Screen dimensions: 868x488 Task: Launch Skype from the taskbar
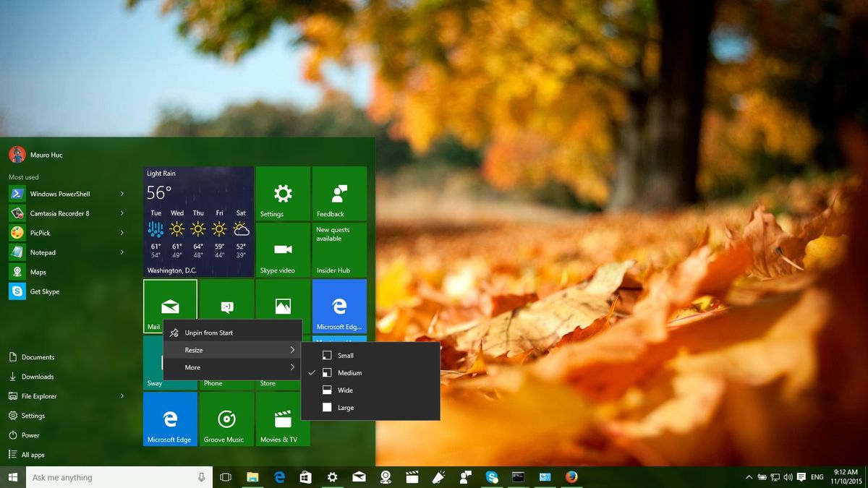tap(492, 477)
